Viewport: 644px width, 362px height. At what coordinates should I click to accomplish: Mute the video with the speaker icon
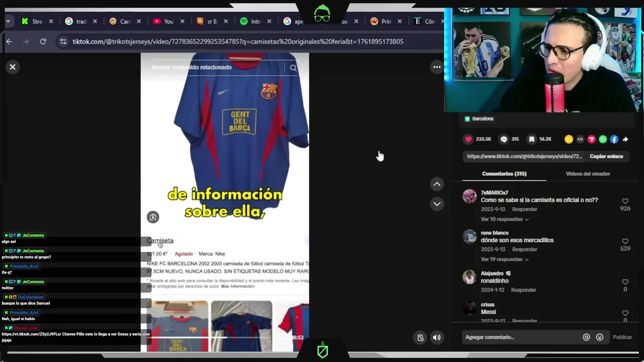(436, 338)
